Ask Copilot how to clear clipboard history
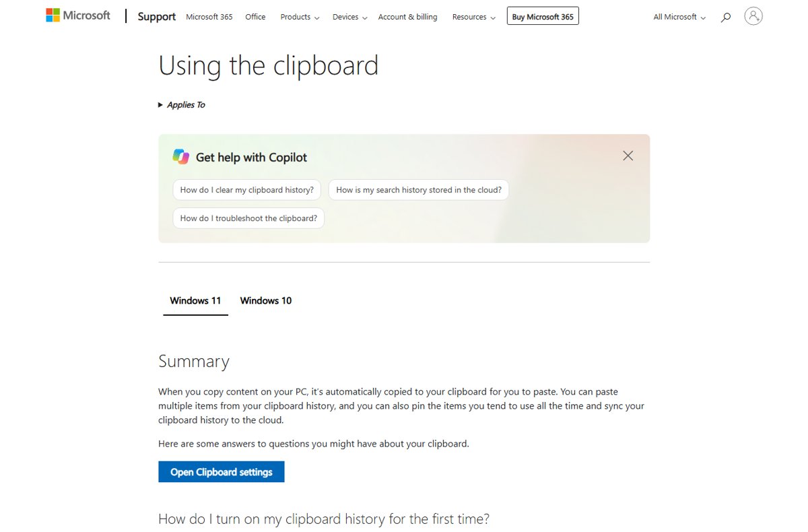808x532 pixels. pyautogui.click(x=247, y=190)
